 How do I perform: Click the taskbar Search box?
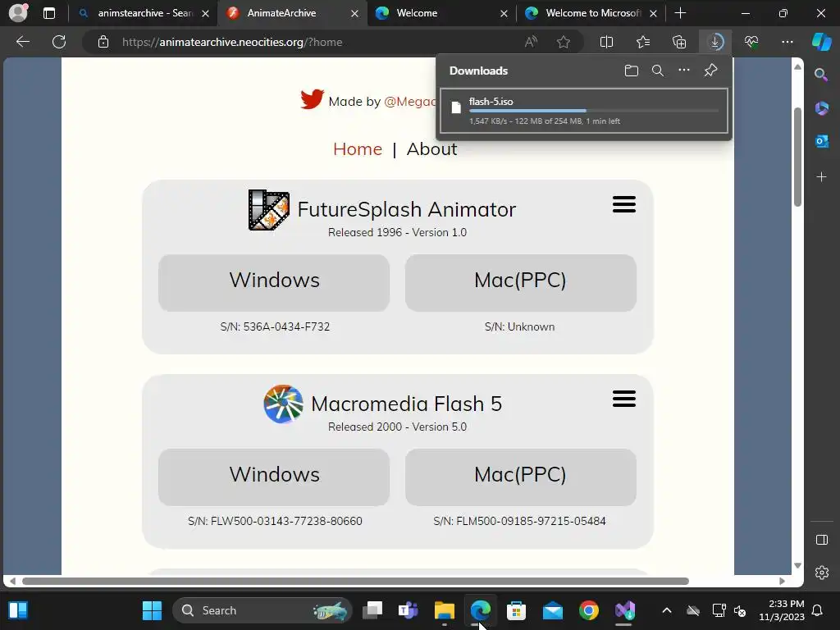point(262,610)
